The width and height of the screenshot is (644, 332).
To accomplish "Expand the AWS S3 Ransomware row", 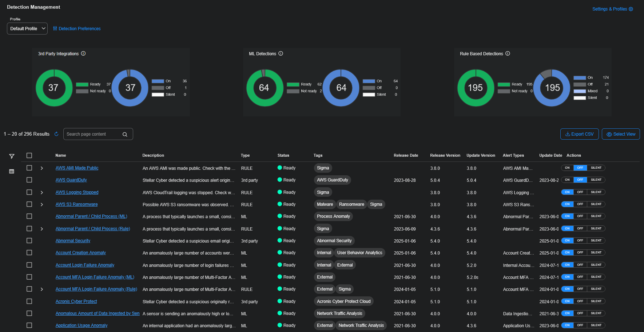I will 42,205.
